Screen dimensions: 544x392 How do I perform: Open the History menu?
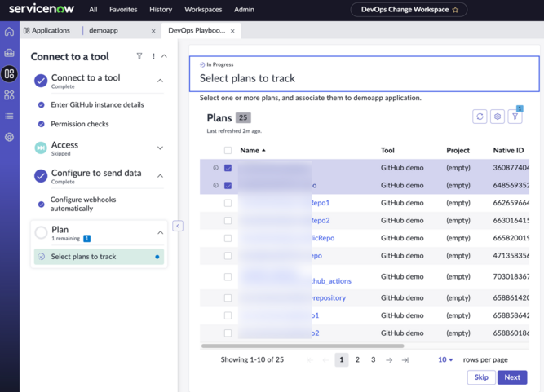pyautogui.click(x=161, y=10)
